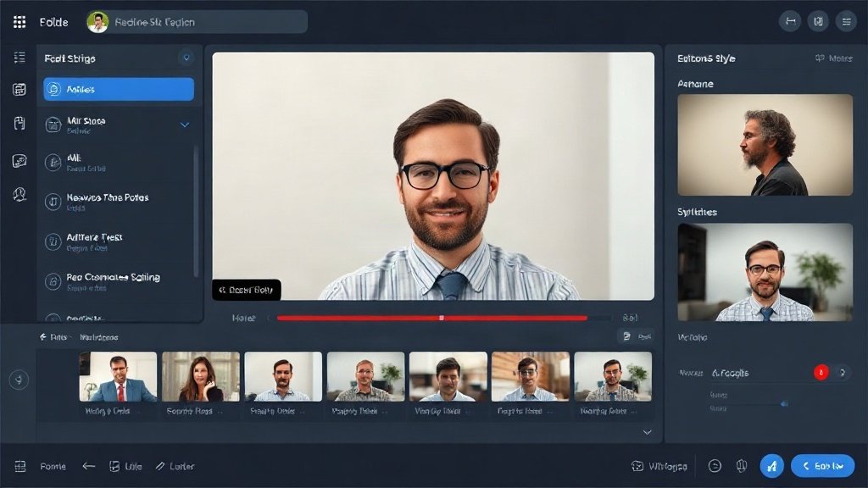Select the 'Syitiites' video thumbnail
Image resolution: width=868 pixels, height=488 pixels.
click(x=765, y=272)
